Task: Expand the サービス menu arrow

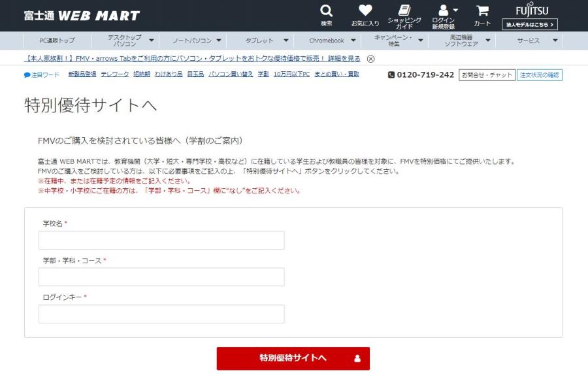Action: coord(555,40)
